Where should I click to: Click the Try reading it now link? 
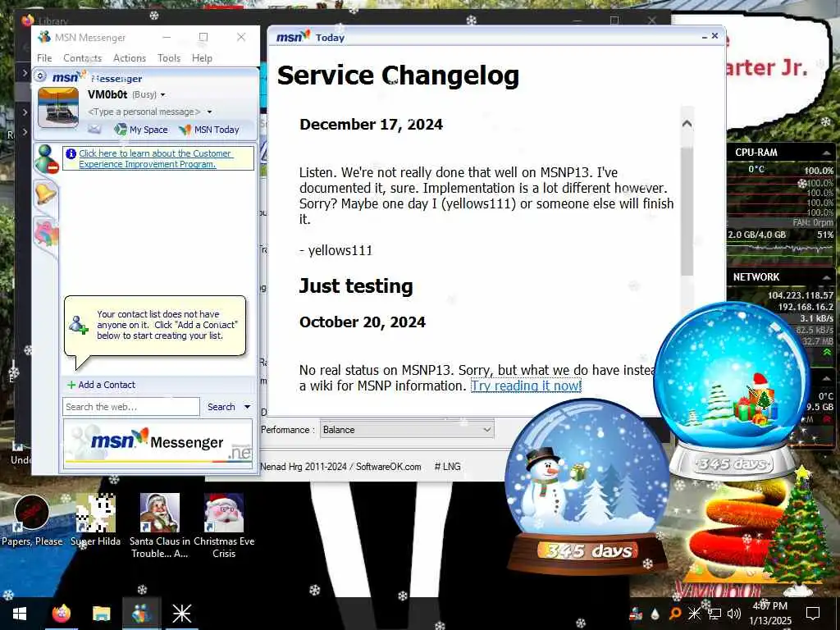pyautogui.click(x=526, y=386)
